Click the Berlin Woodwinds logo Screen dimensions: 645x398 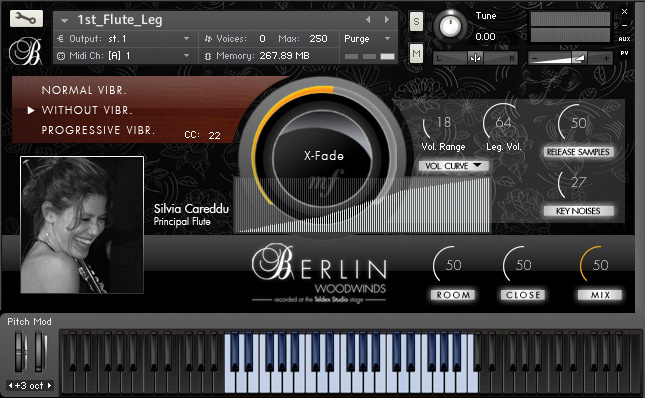[319, 273]
